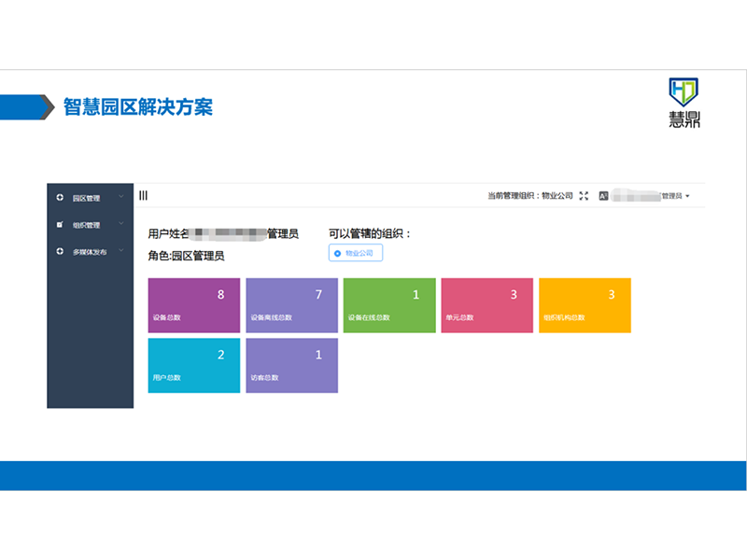Click the fullscreen expand icon in header
The width and height of the screenshot is (747, 560).
[x=584, y=196]
